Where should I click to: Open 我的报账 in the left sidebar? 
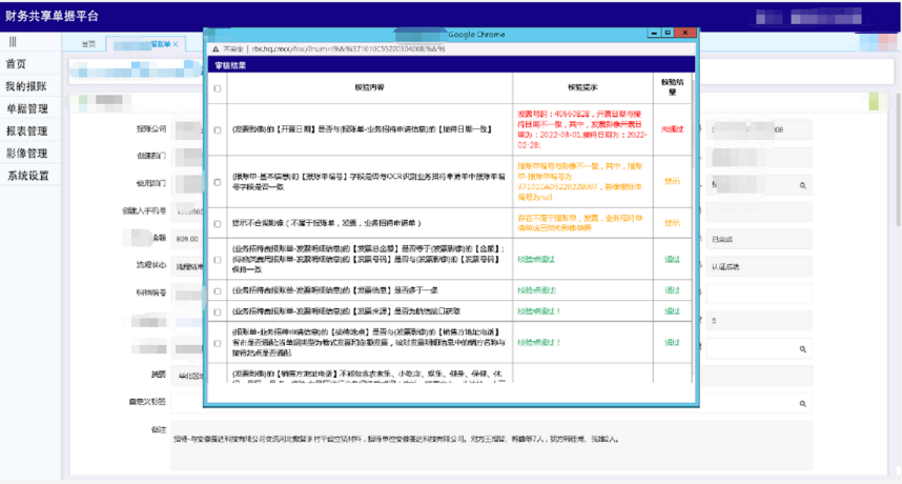coord(26,86)
